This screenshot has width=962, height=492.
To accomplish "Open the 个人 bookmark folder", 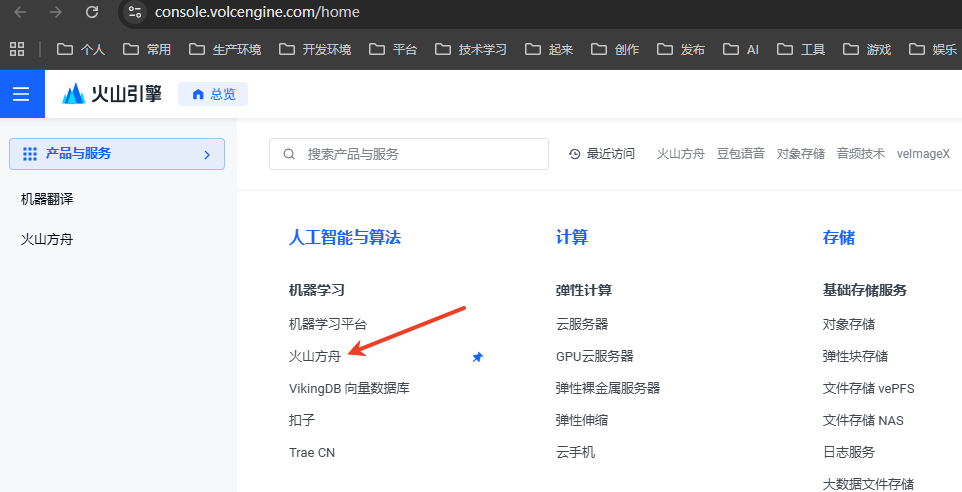I will tap(80, 49).
